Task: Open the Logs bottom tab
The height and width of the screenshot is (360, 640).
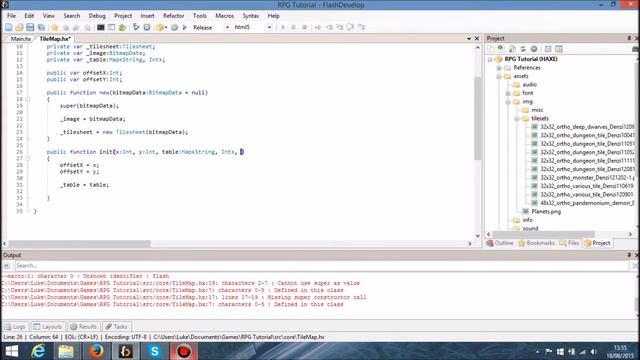Action: point(15,327)
